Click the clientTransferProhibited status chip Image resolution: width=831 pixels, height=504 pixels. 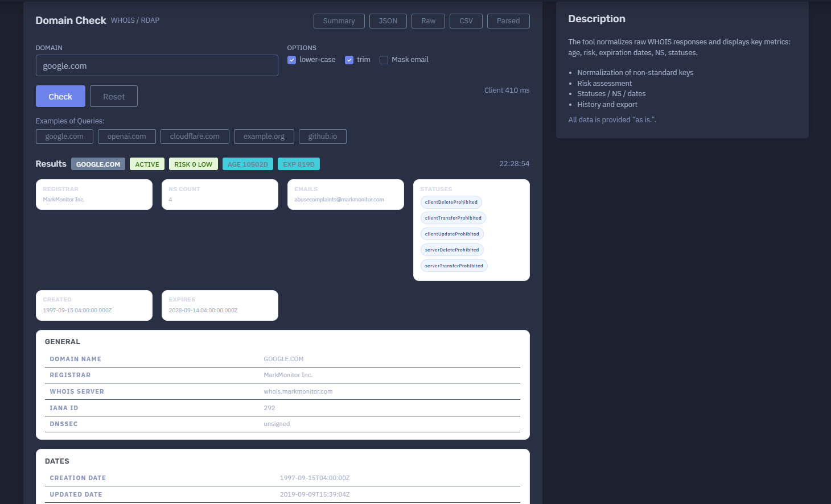[x=453, y=218]
